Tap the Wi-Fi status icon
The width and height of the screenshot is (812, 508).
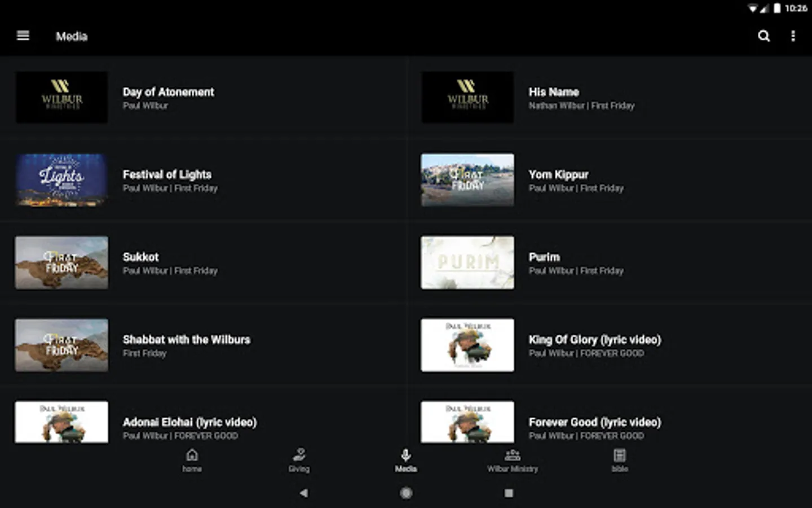[x=753, y=8]
